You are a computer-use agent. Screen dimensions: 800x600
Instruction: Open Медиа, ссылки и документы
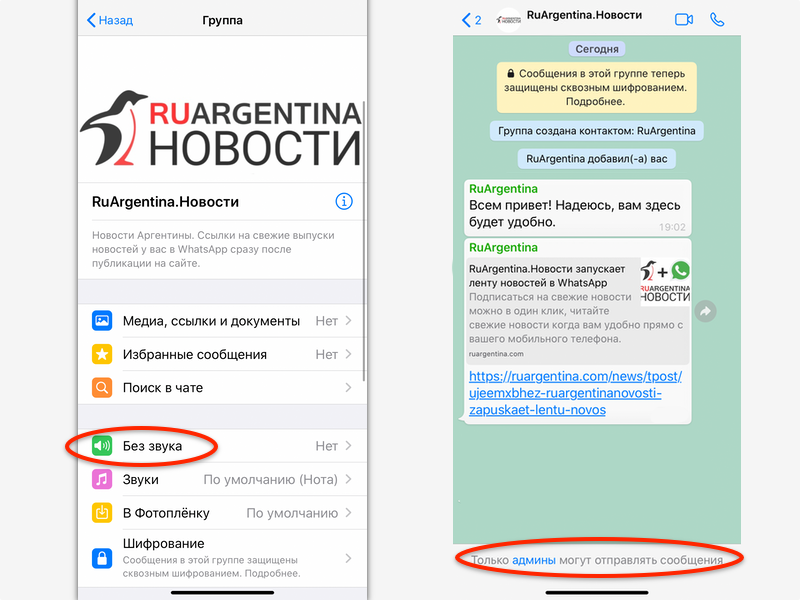click(x=222, y=321)
